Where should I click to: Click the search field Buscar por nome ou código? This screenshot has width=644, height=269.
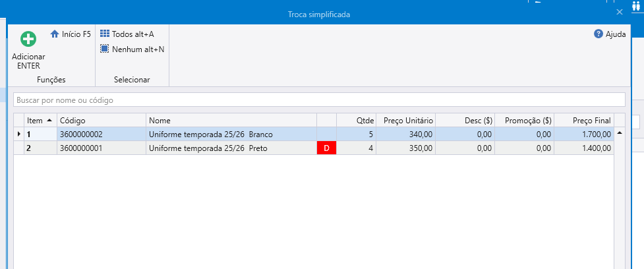319,100
